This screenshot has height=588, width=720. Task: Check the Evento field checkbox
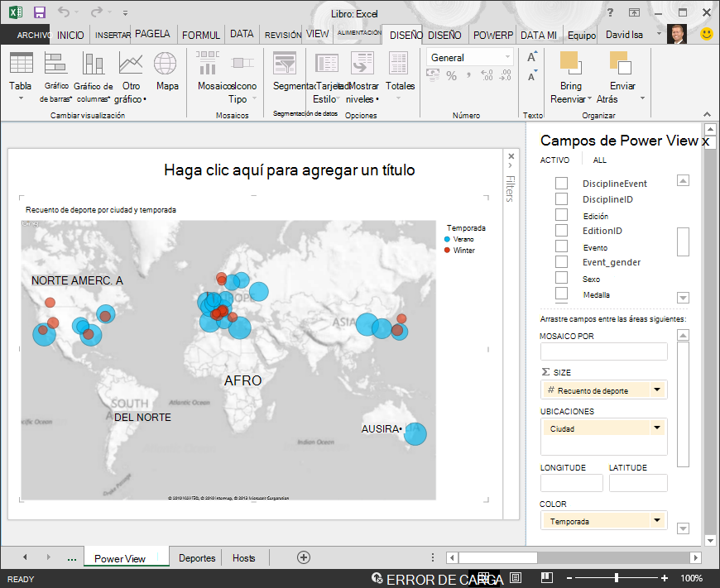pos(561,246)
